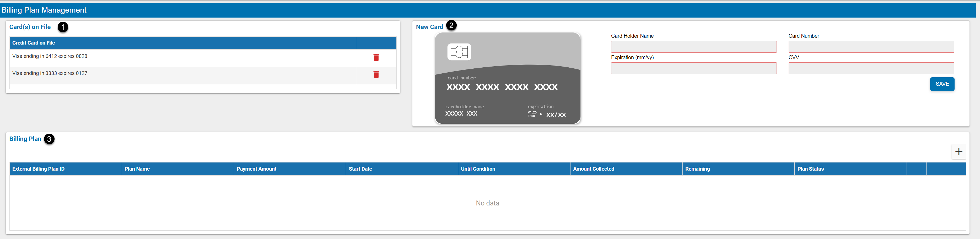980x239 pixels.
Task: Select the Until Condition column header
Action: tap(478, 169)
